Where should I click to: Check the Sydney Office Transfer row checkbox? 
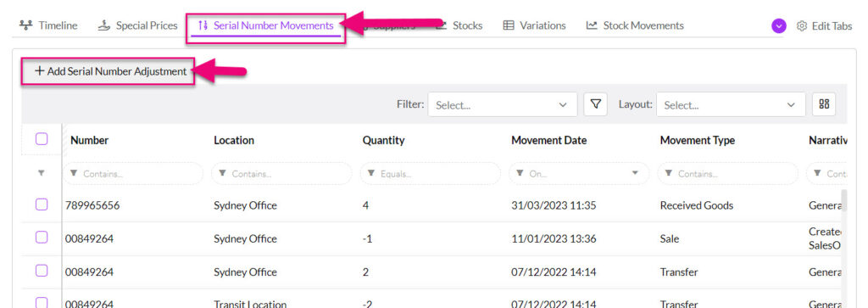point(42,271)
